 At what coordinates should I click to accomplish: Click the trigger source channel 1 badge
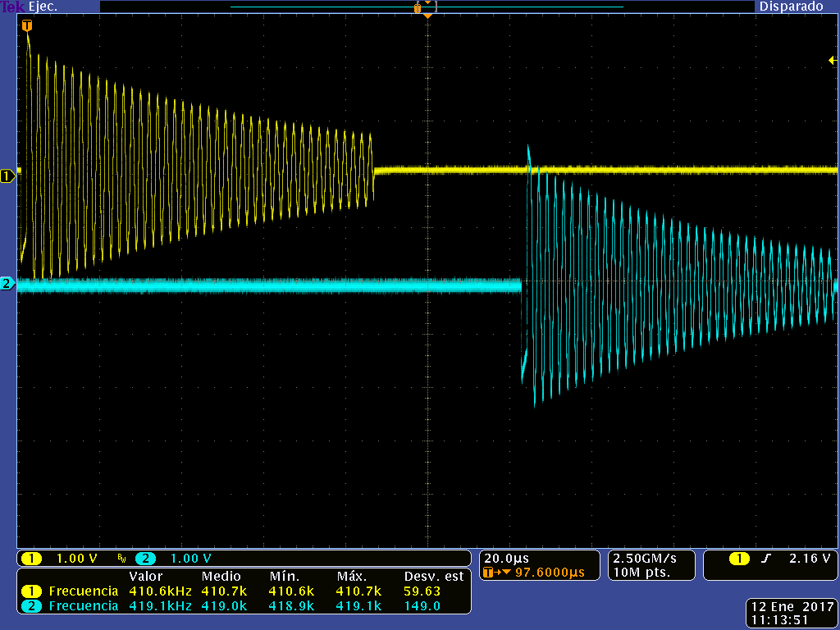click(x=739, y=559)
